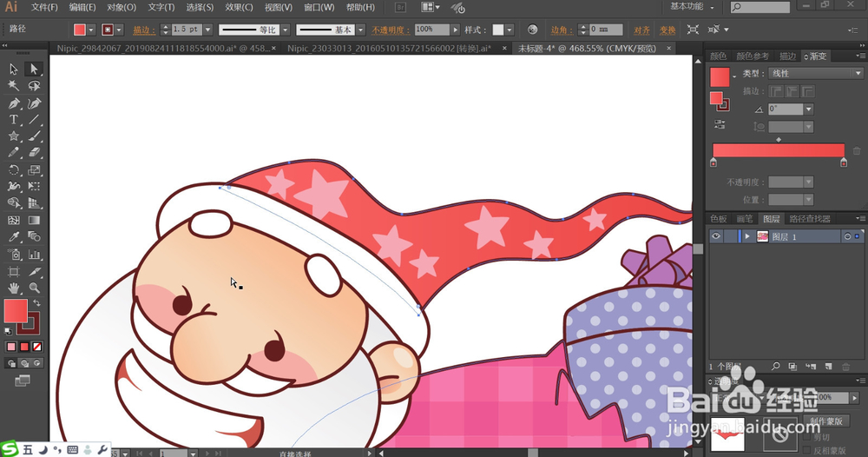Set paint mode to solid Color
This screenshot has width=868, height=457.
11,347
